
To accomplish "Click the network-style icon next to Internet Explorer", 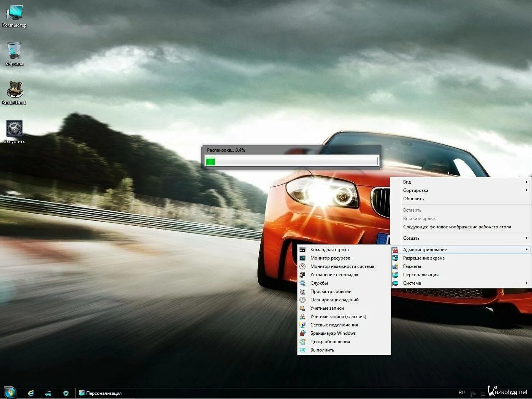I will (x=48, y=393).
